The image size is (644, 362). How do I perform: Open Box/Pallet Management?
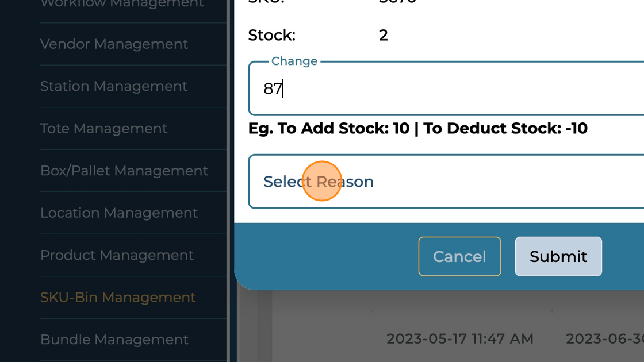[124, 170]
